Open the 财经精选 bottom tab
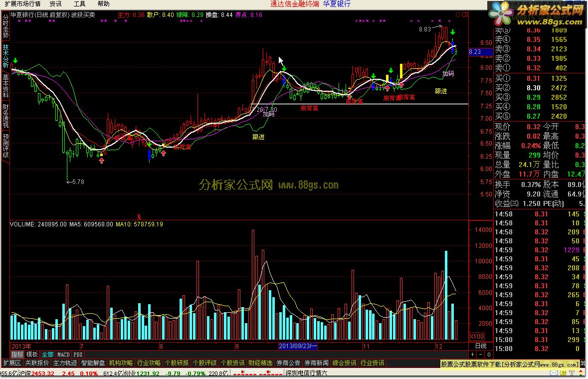Viewport: 588px width, 379px height. click(260, 363)
